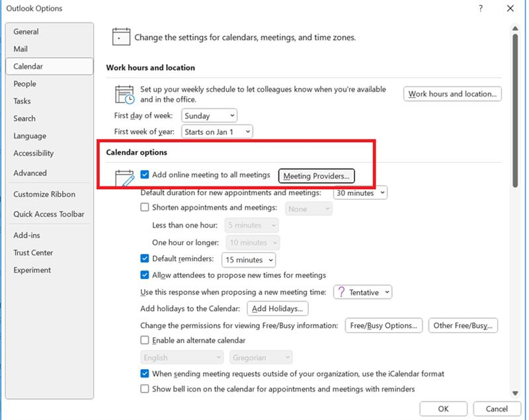Click the scrollbar up arrow

[x=515, y=28]
